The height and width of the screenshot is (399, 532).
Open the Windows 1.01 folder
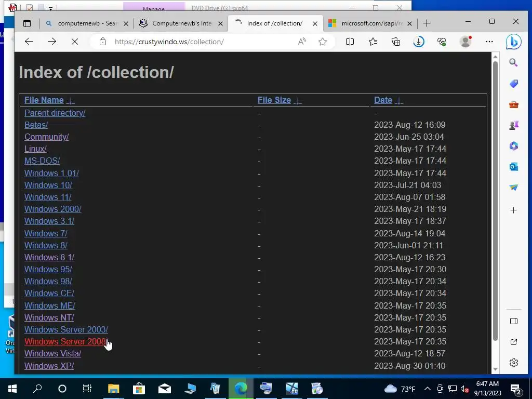tap(51, 173)
